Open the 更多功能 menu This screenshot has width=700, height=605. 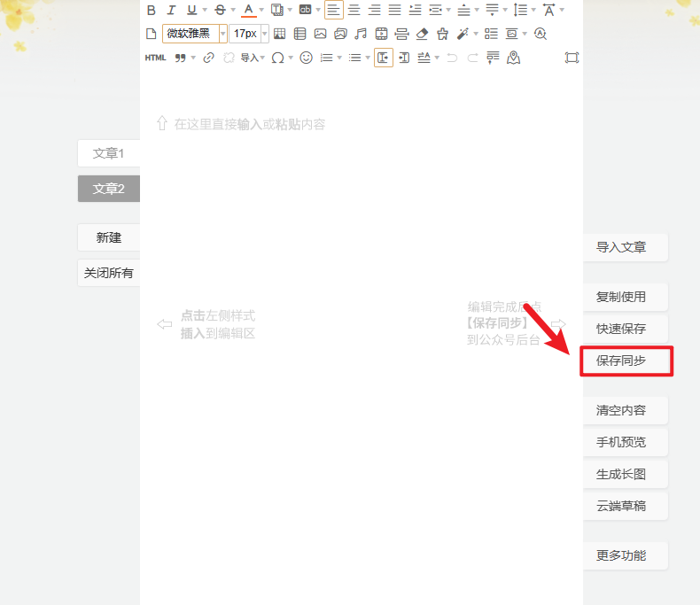tap(626, 556)
